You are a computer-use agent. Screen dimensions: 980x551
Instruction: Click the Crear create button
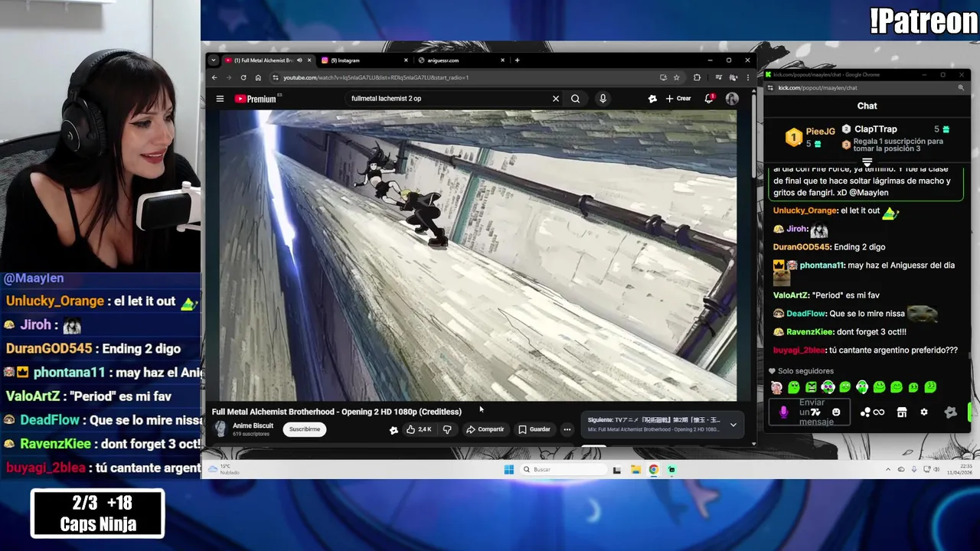pyautogui.click(x=678, y=99)
